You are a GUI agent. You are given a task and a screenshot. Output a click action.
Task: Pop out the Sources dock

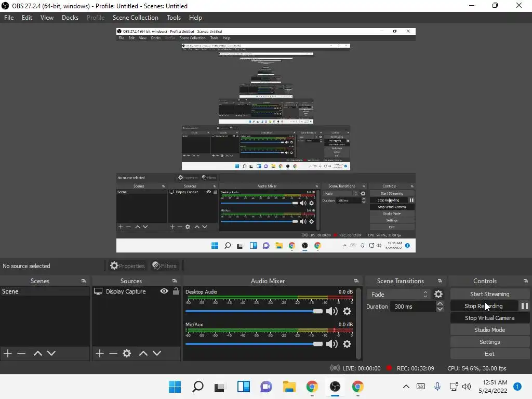tap(175, 281)
